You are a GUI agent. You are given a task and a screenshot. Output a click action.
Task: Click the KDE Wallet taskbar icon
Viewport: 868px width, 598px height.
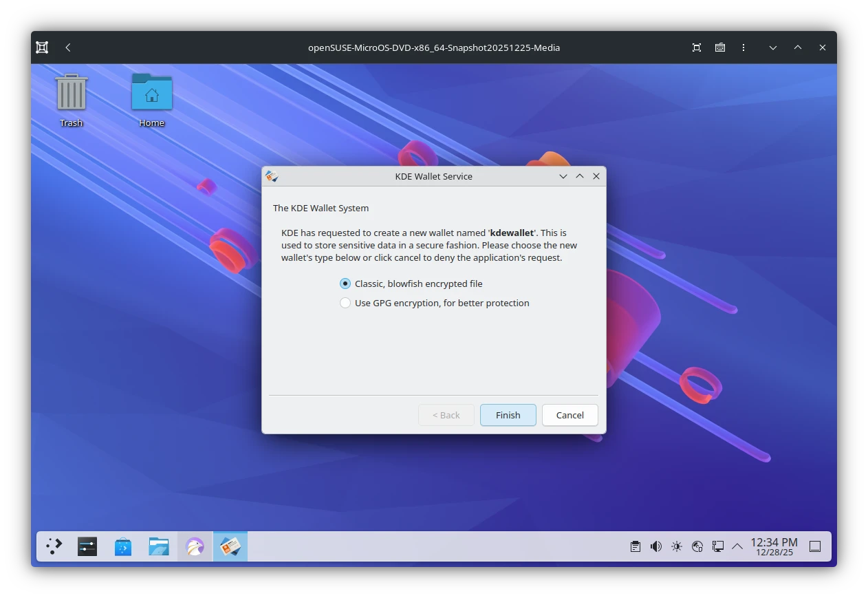(230, 546)
